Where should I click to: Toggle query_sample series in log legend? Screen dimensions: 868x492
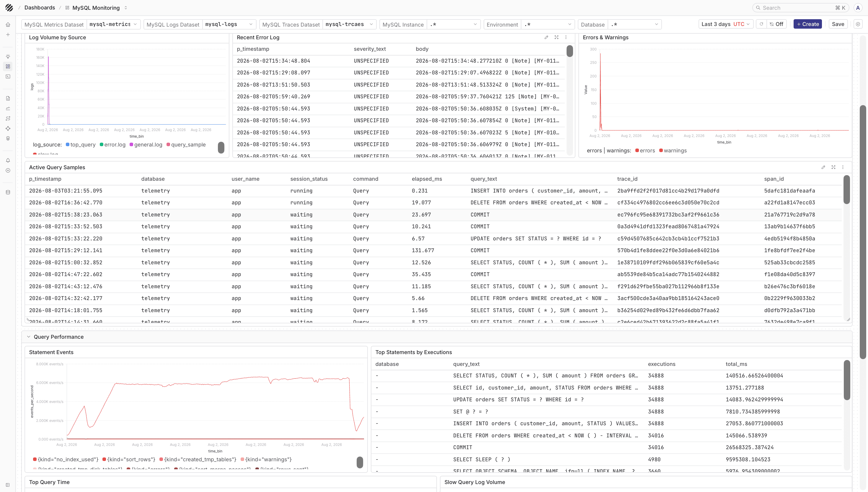click(186, 145)
